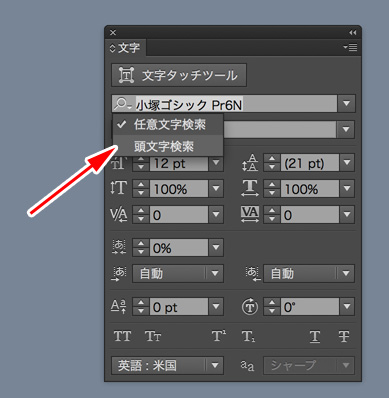The image size is (389, 398).
Task: Click character rotation stepper arrows
Action: (x=272, y=307)
